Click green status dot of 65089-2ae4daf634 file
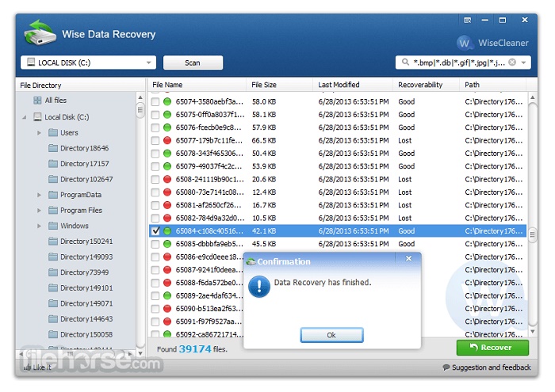Image resolution: width=555 pixels, height=392 pixels. point(167,295)
